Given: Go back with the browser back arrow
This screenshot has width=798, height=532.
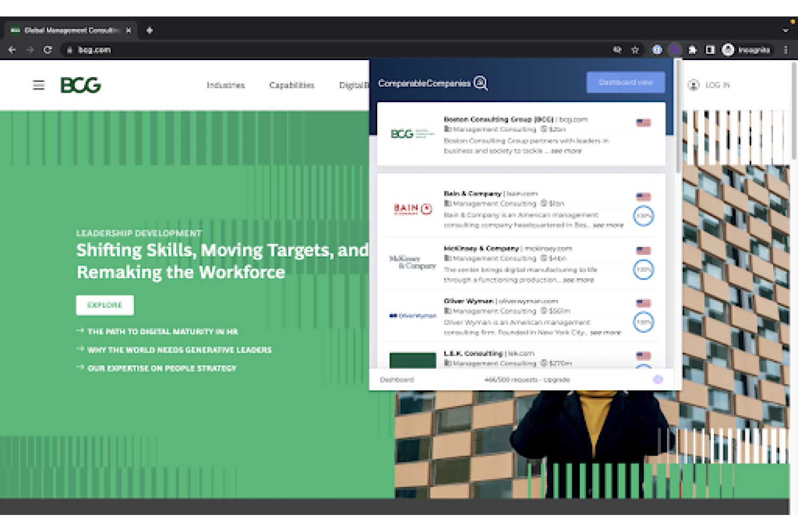Looking at the screenshot, I should coord(12,50).
